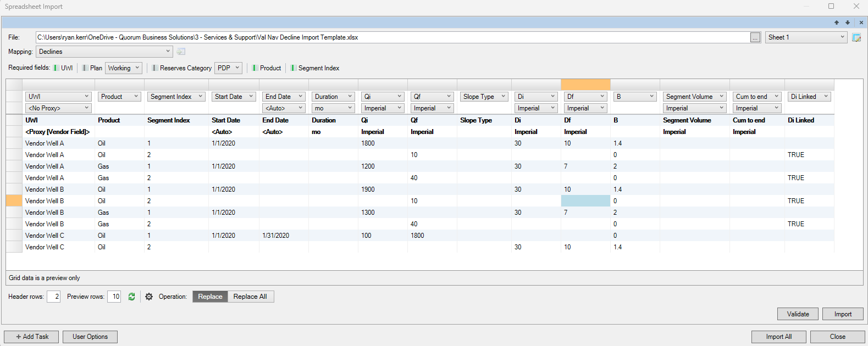Screen dimensions: 868x346
Task: Click the Validate button
Action: pyautogui.click(x=798, y=314)
